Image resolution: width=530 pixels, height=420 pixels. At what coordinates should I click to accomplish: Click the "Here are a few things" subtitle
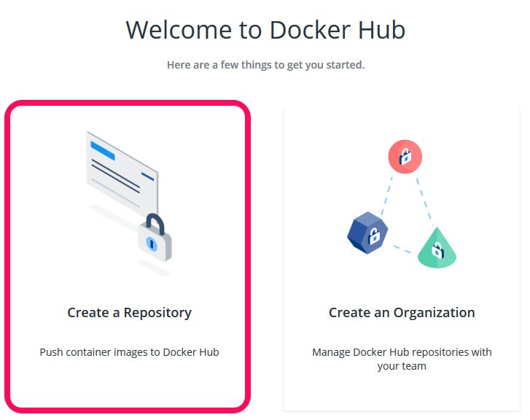pyautogui.click(x=265, y=65)
